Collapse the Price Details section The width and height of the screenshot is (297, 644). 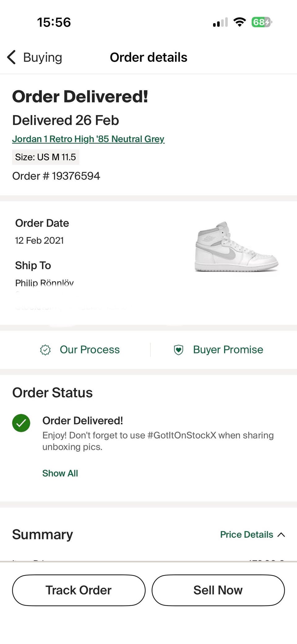(x=247, y=534)
